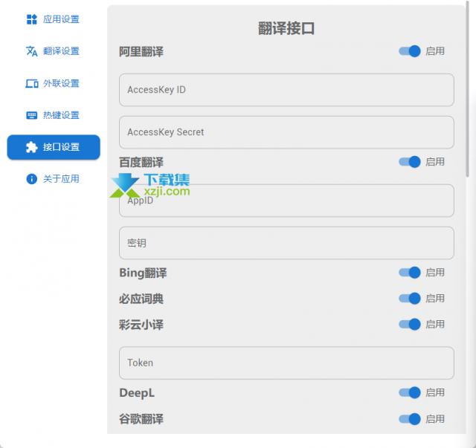Screen dimensions: 476x448
Task: Click the 彩云小译 label
Action: pos(141,325)
